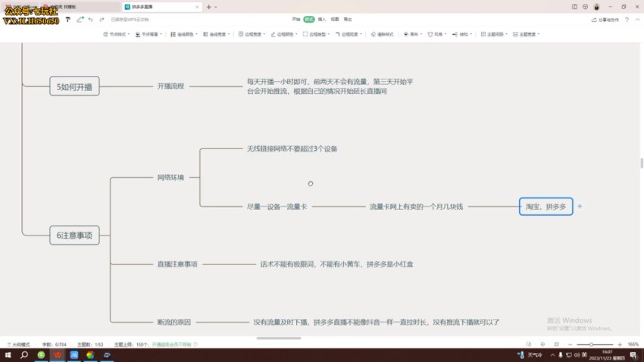Click the new tab plus button

coord(208,6)
